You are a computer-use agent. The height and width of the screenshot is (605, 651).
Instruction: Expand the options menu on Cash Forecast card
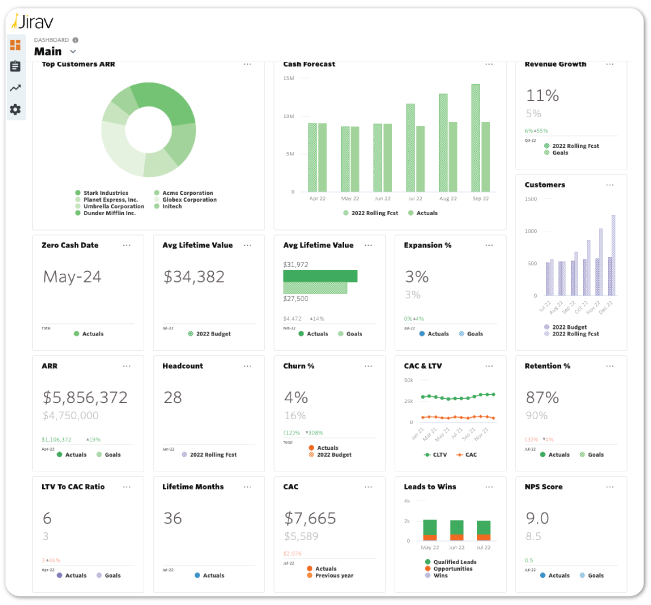[489, 64]
